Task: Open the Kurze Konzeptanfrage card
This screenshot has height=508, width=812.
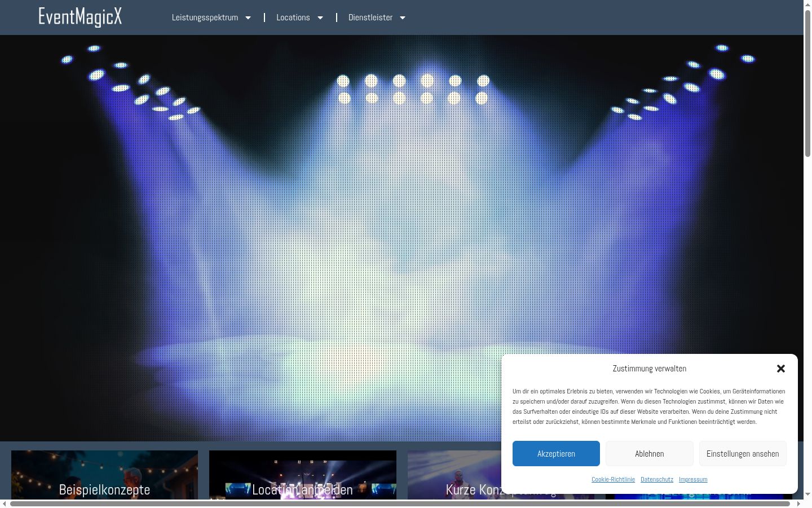Action: click(x=454, y=475)
